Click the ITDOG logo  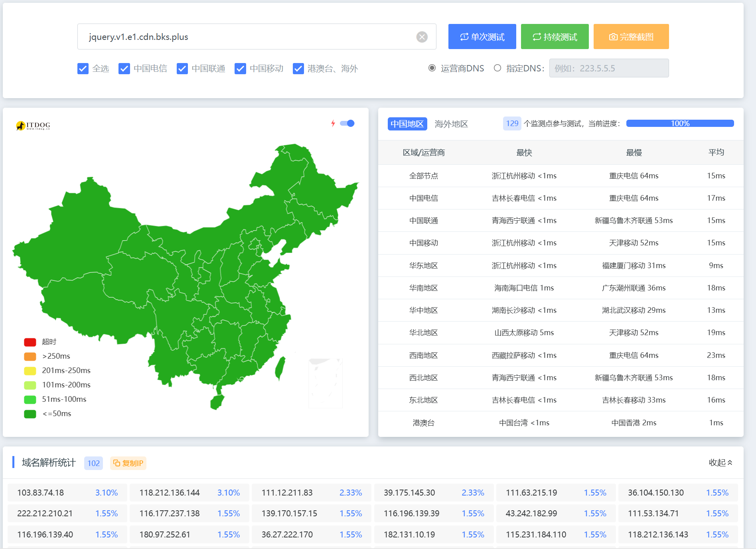33,126
